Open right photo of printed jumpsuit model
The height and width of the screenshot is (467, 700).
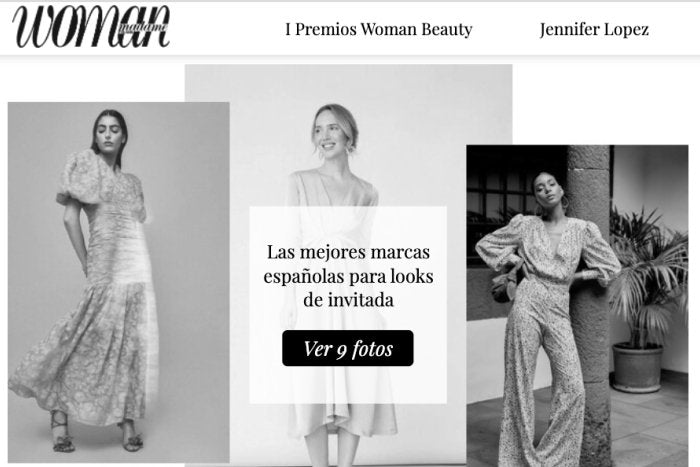(577, 306)
